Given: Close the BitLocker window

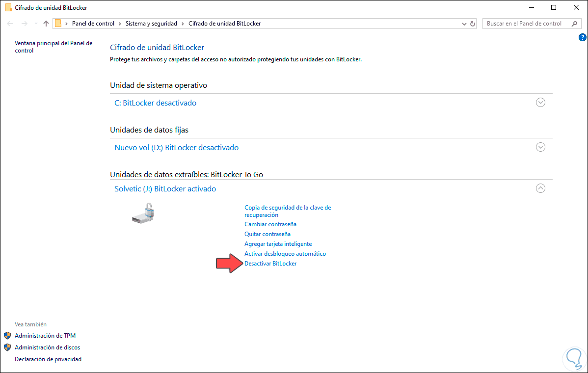Looking at the screenshot, I should tap(576, 7).
